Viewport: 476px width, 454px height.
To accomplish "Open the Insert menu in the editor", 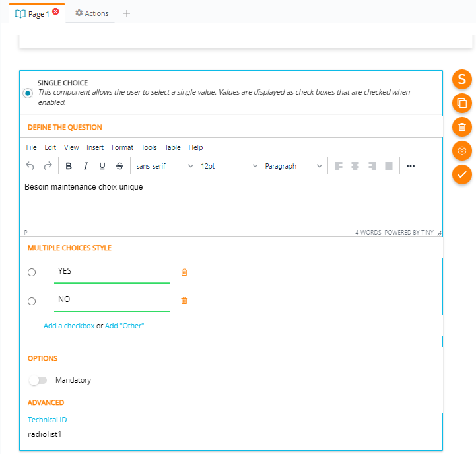I will click(x=95, y=147).
